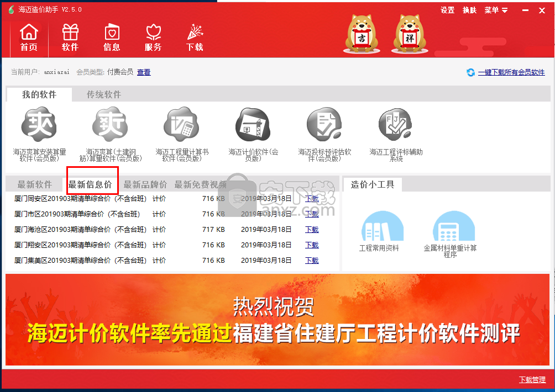The width and height of the screenshot is (555, 392).
Task: Click the refresh icon beside 一键下载
Action: coord(470,72)
